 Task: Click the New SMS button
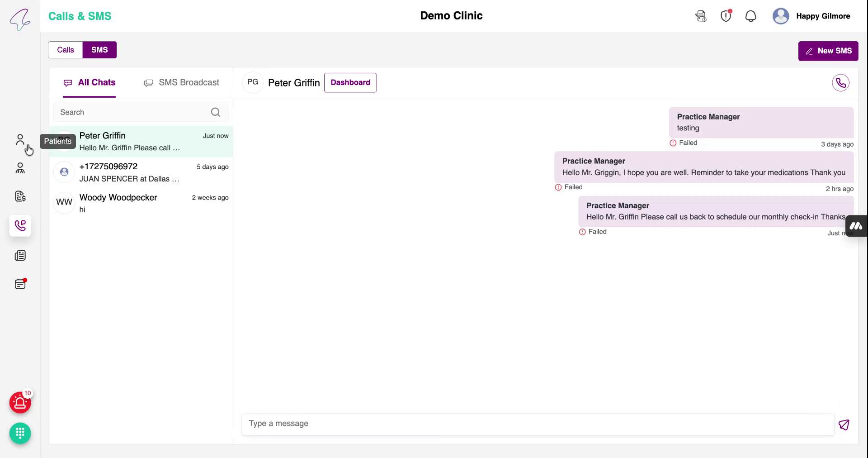pyautogui.click(x=828, y=51)
